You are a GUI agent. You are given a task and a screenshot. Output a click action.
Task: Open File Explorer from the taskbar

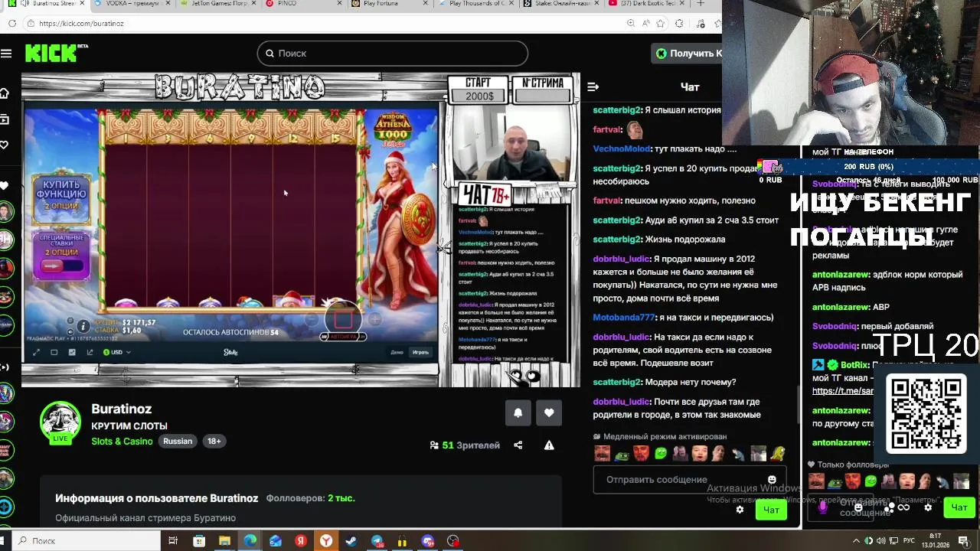pyautogui.click(x=224, y=541)
